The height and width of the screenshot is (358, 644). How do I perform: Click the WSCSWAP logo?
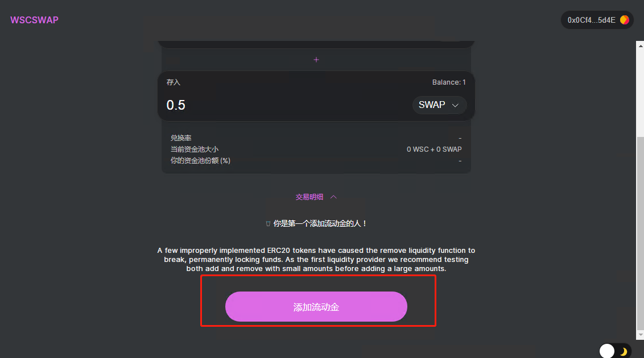35,20
